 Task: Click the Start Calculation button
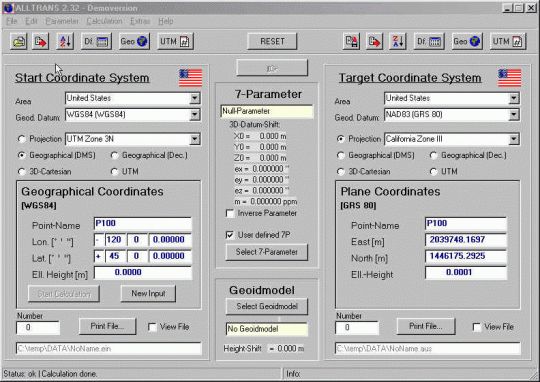(x=64, y=294)
